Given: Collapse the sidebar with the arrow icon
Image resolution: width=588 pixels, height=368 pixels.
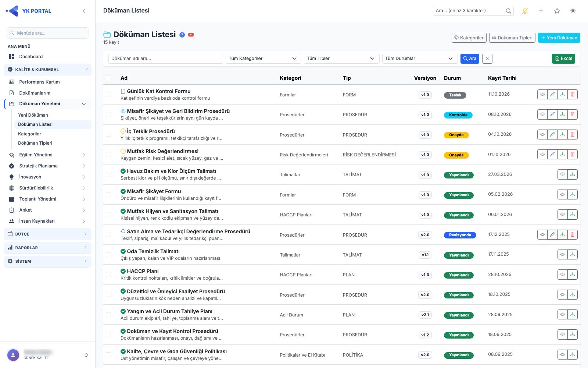Looking at the screenshot, I should (x=84, y=11).
